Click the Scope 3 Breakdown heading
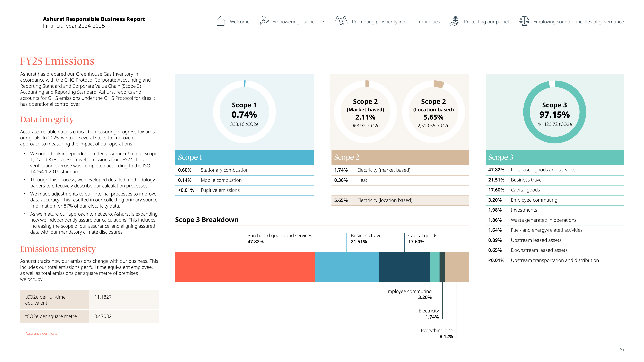 point(207,220)
